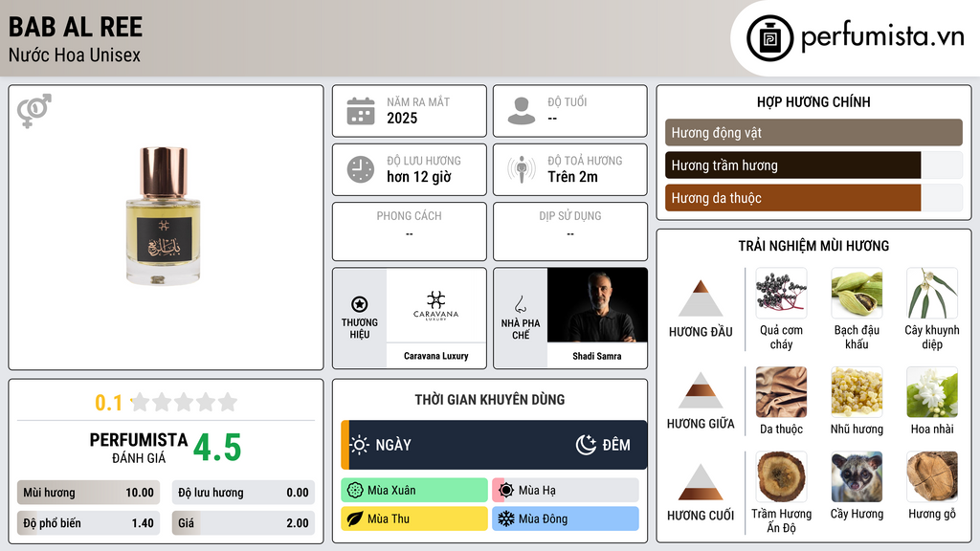Viewport: 980px width, 551px height.
Task: Open the Shadi Samra perfumer photo
Action: pos(597,305)
